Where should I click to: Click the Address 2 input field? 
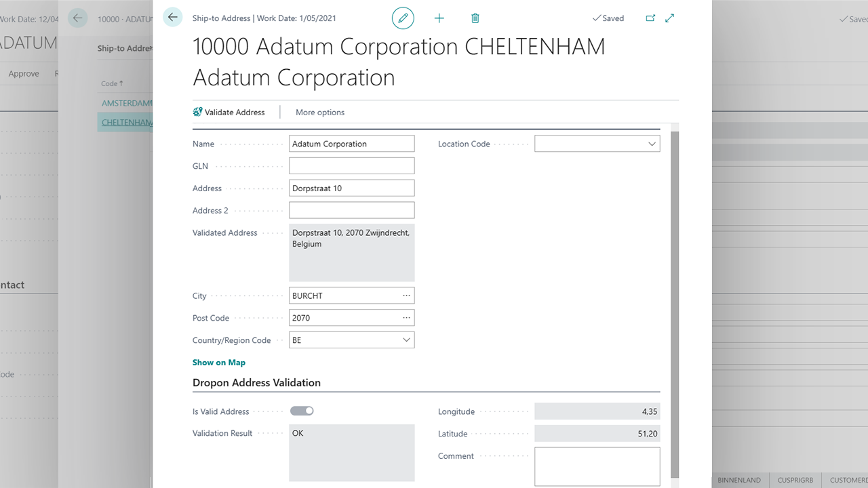351,210
